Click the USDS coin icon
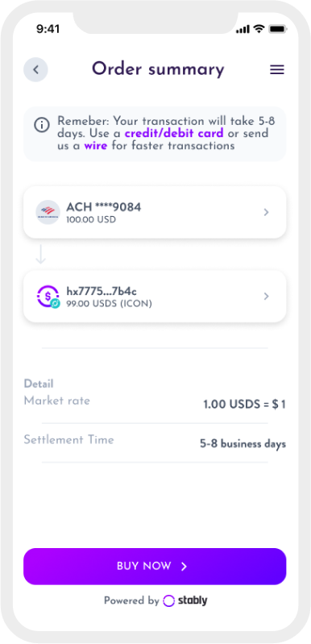Image resolution: width=311 pixels, height=644 pixels. point(48,297)
